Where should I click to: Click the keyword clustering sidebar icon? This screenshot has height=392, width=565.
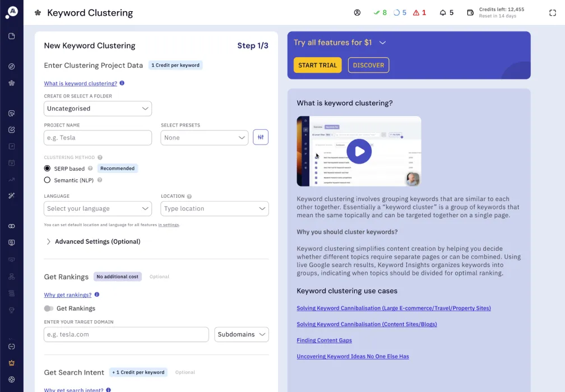[x=12, y=83]
